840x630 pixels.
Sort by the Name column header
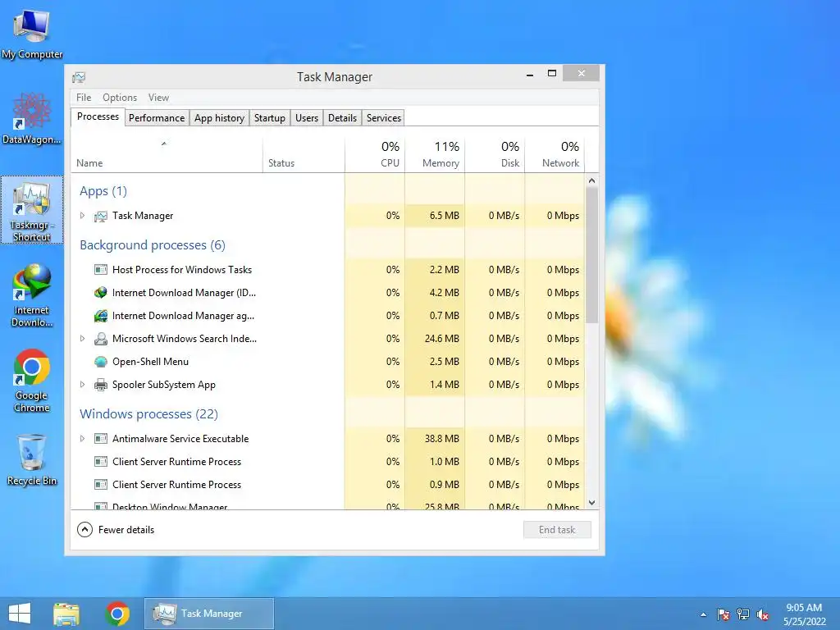click(x=167, y=155)
